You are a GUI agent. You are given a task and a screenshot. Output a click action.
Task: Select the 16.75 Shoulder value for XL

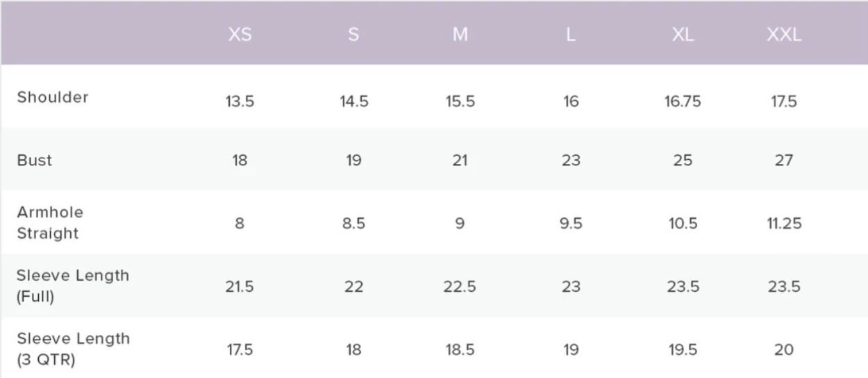(683, 102)
